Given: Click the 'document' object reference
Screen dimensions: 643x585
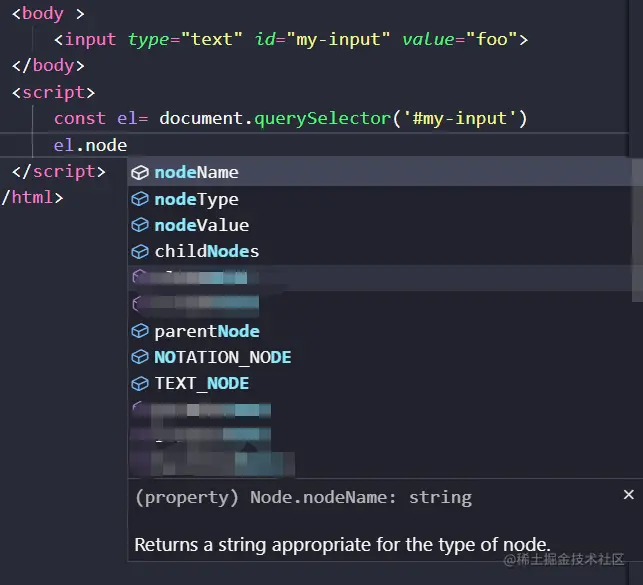Looking at the screenshot, I should coord(201,118).
